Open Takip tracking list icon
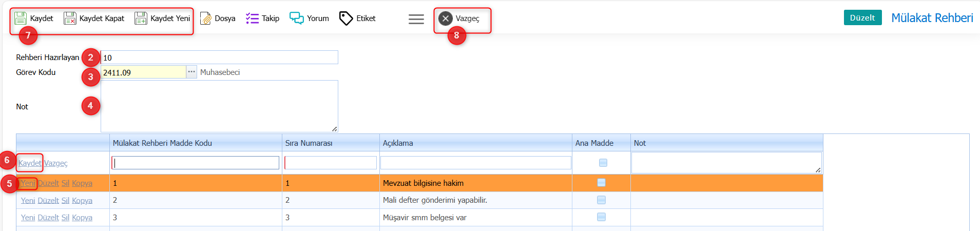Image resolution: width=980 pixels, height=231 pixels. [252, 18]
